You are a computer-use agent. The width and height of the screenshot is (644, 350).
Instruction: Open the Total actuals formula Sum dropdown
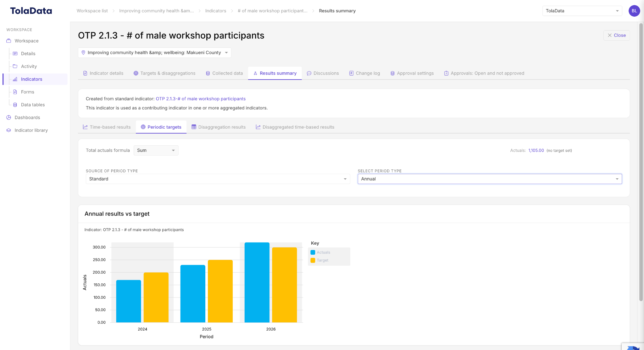pos(156,150)
